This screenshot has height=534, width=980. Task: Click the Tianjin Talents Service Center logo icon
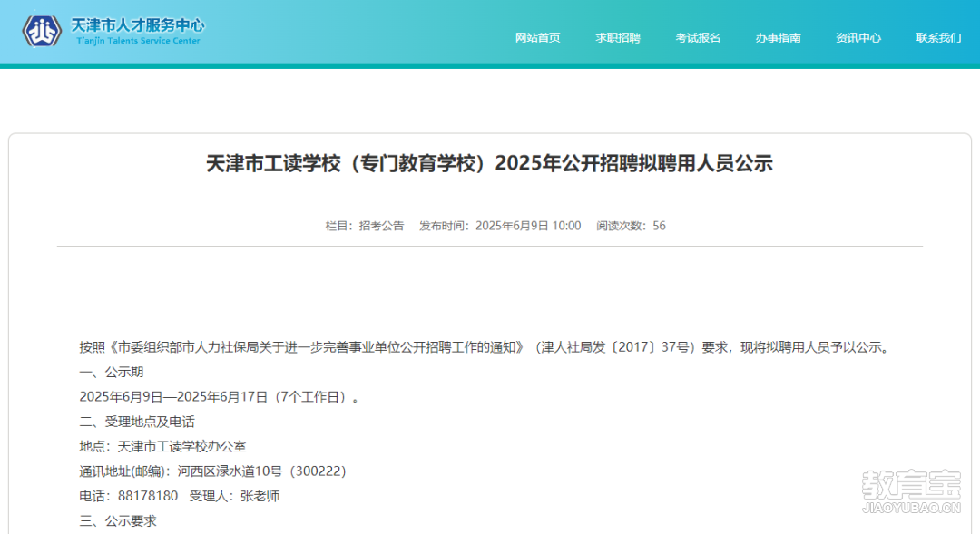point(42,31)
